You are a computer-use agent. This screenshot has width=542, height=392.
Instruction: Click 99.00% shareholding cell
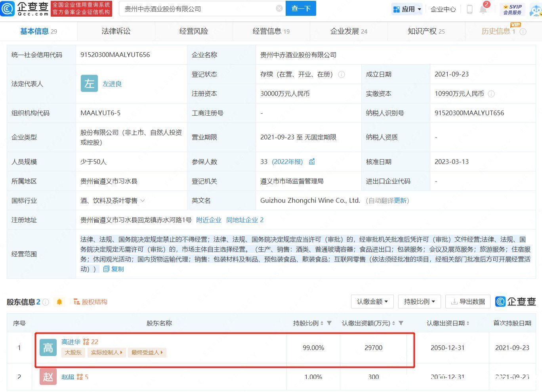tap(313, 348)
